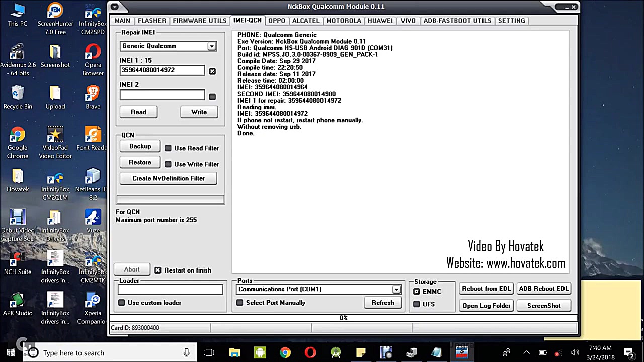Switch to the FLASHER tab
644x362 pixels.
(x=152, y=21)
